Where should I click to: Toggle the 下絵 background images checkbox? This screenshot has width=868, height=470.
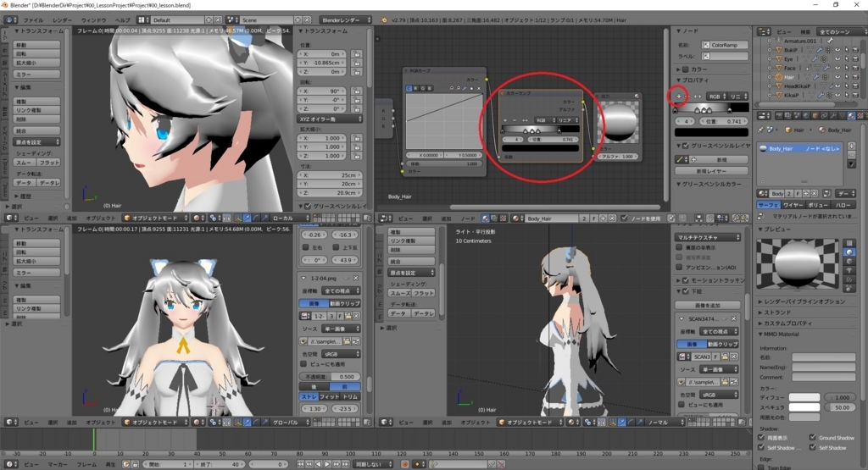tap(685, 290)
